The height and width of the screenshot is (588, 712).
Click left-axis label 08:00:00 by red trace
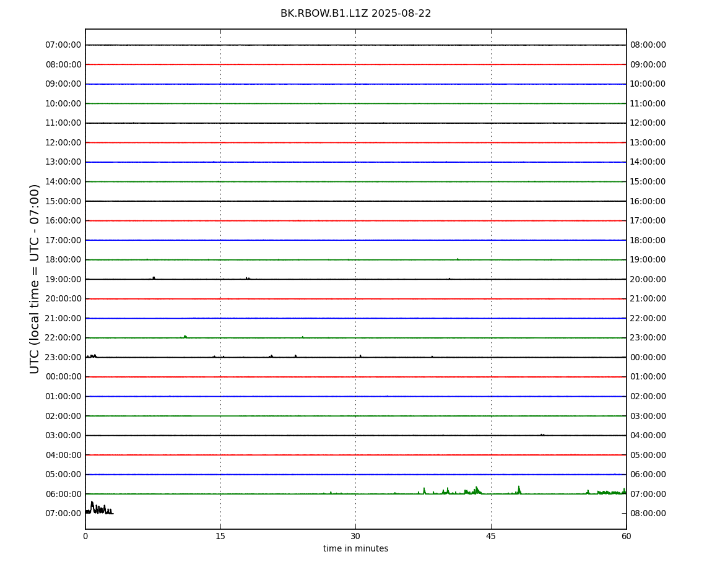(64, 64)
